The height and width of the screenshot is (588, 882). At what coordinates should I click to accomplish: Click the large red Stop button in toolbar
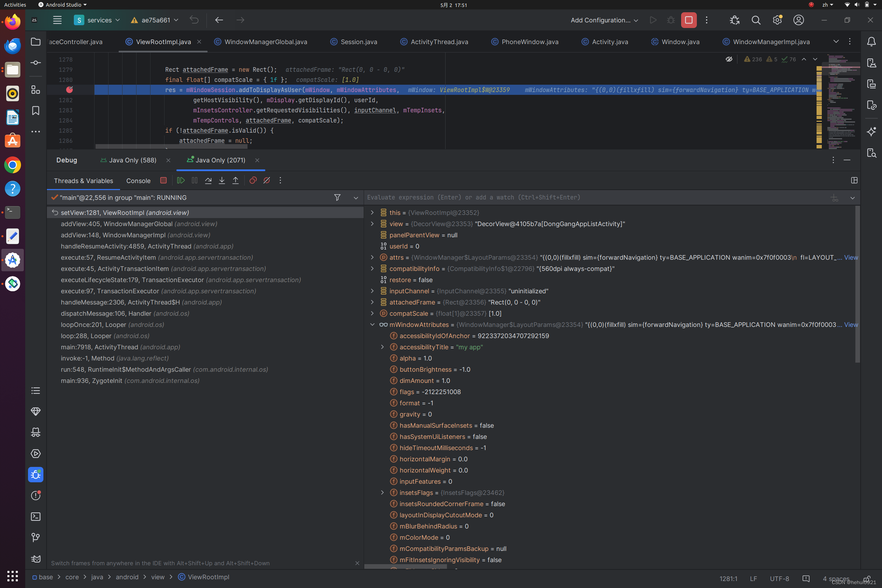pos(689,20)
